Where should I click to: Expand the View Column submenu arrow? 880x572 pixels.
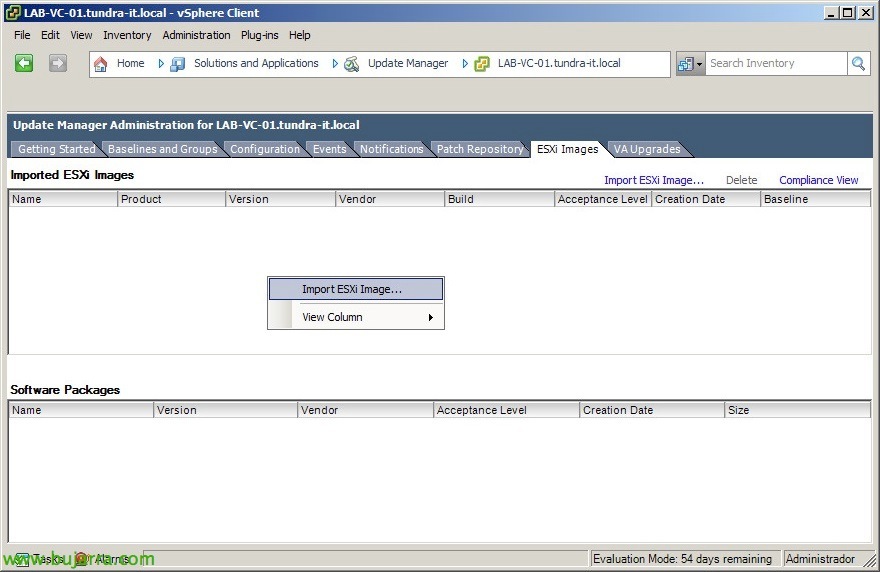pos(430,317)
